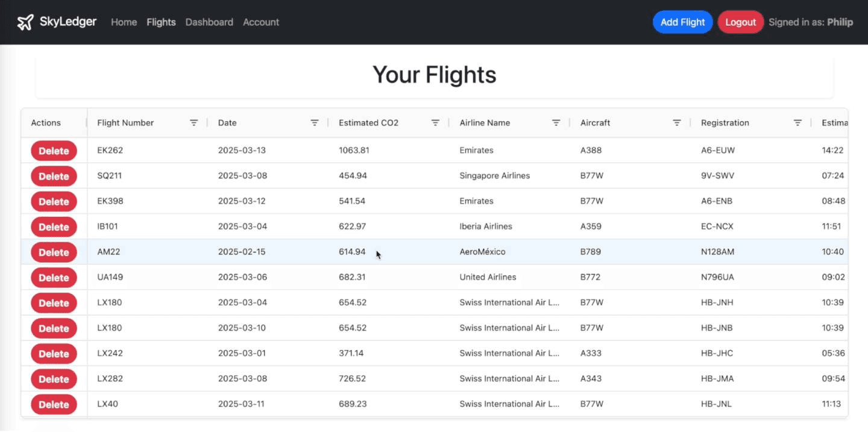
Task: Select the Flights nav link
Action: [x=161, y=22]
